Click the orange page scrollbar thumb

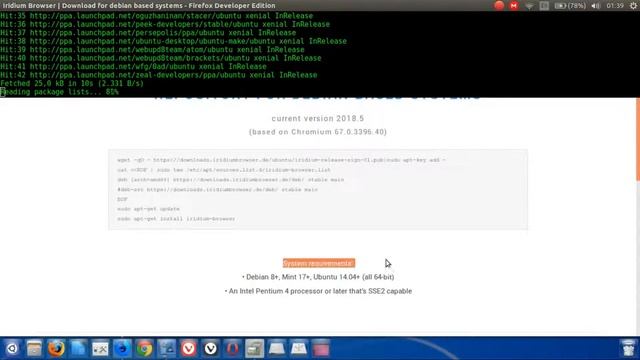[x=638, y=139]
